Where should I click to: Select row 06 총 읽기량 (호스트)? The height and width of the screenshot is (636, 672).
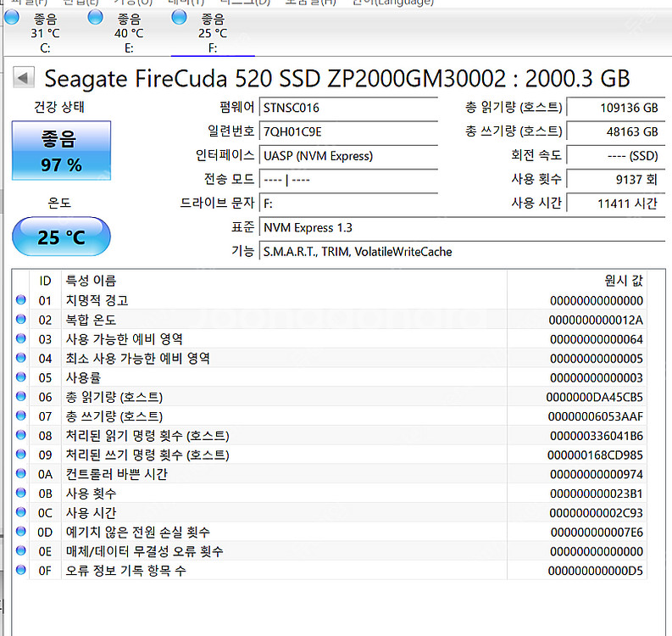click(330, 397)
